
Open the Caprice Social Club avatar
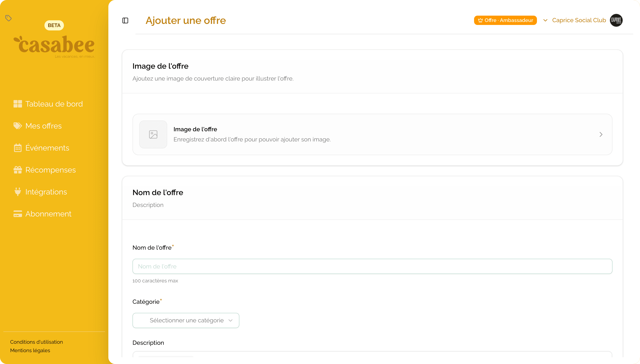click(616, 20)
